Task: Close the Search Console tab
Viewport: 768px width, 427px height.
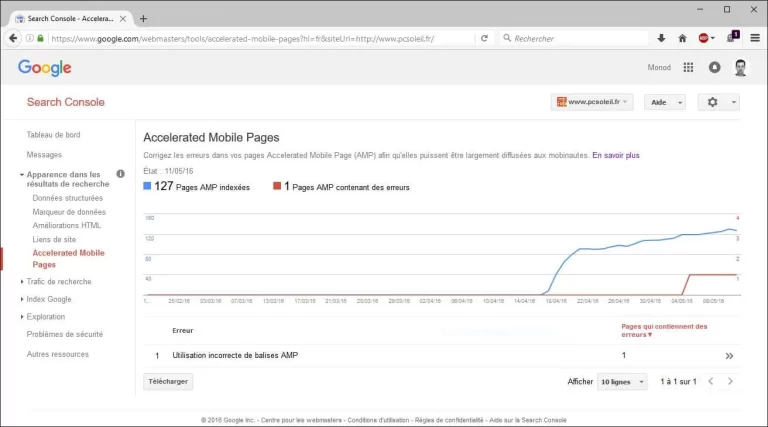Action: click(123, 19)
